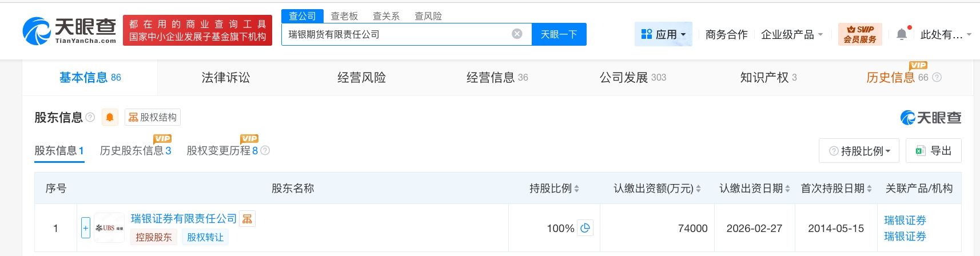Click the 天眼一下 search button

point(559,34)
